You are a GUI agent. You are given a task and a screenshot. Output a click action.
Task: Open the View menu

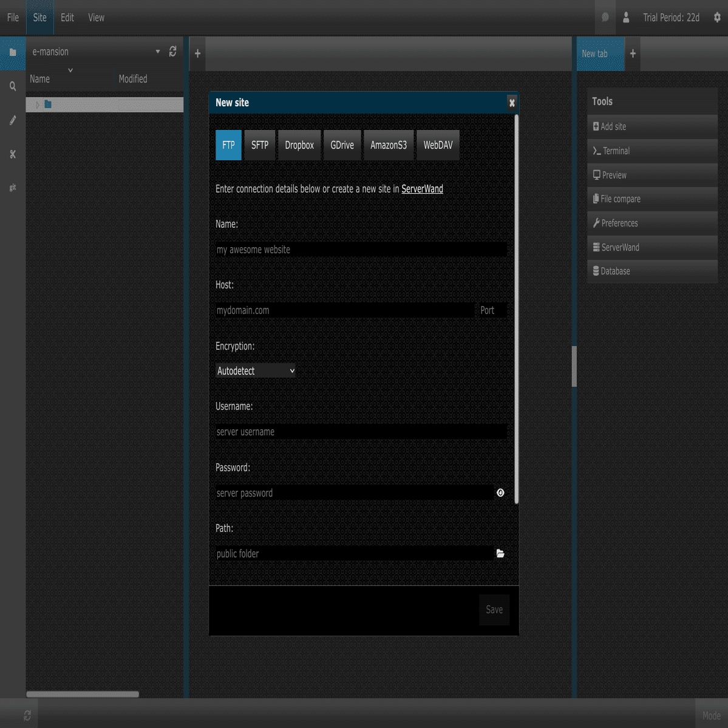point(96,18)
